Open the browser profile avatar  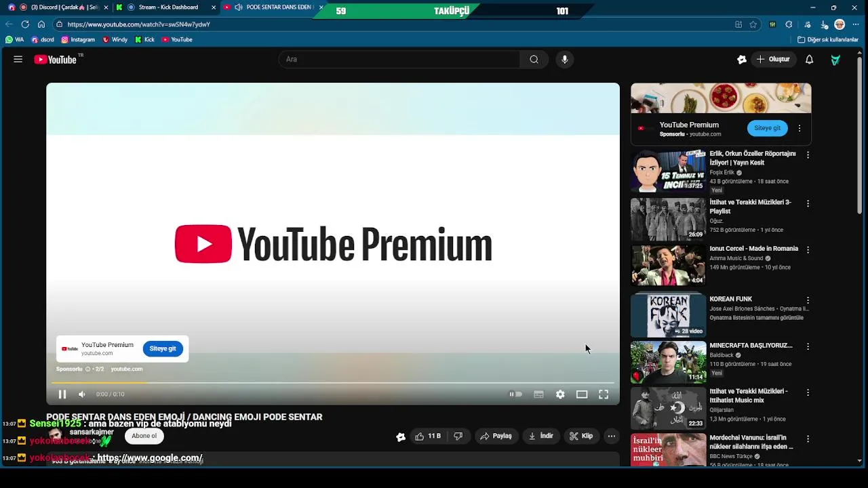[x=840, y=24]
